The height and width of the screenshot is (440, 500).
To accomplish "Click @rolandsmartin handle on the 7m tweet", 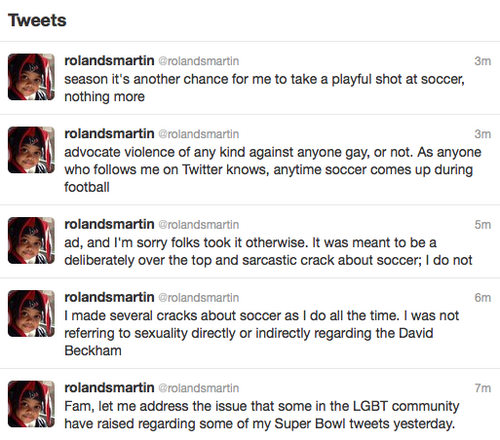I will pyautogui.click(x=199, y=388).
